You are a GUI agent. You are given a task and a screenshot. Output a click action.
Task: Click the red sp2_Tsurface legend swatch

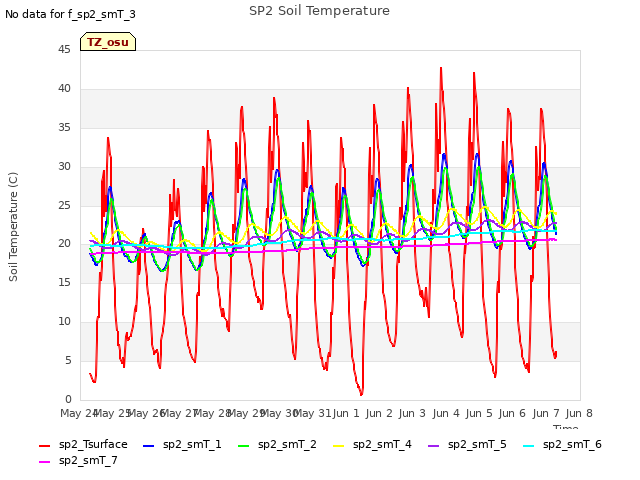click(x=44, y=446)
